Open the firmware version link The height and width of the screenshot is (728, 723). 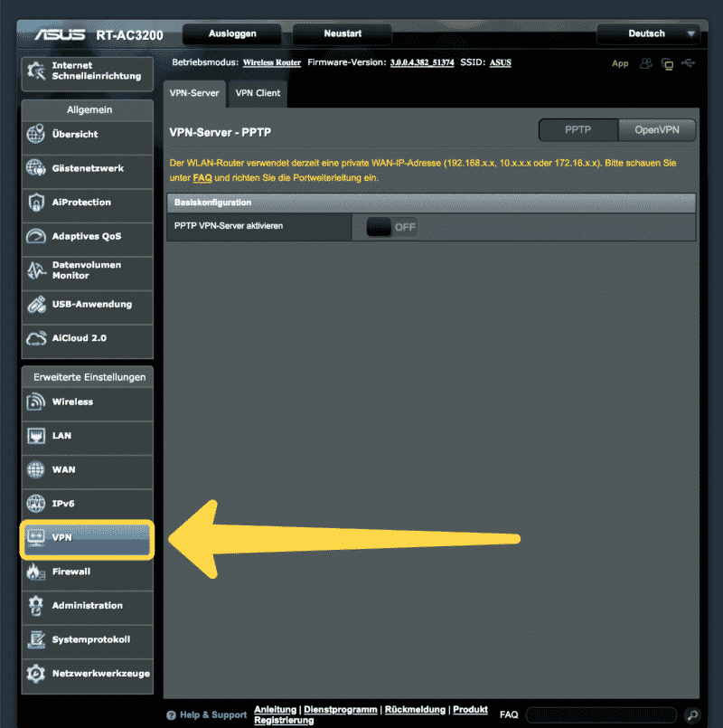(422, 62)
